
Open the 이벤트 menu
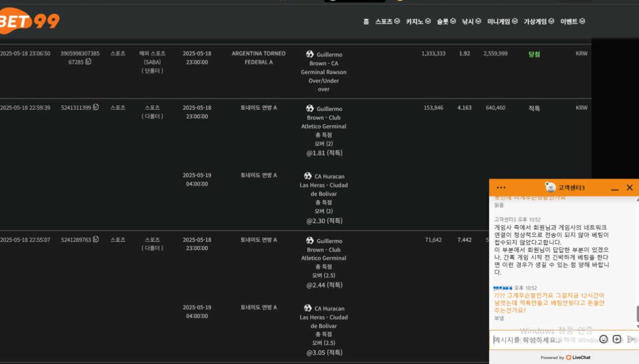[x=572, y=21]
